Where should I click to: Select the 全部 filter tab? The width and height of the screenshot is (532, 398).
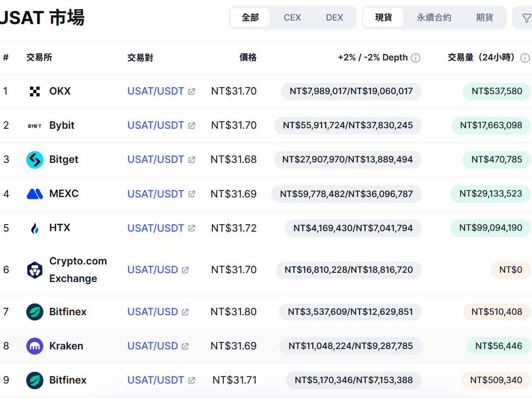250,18
